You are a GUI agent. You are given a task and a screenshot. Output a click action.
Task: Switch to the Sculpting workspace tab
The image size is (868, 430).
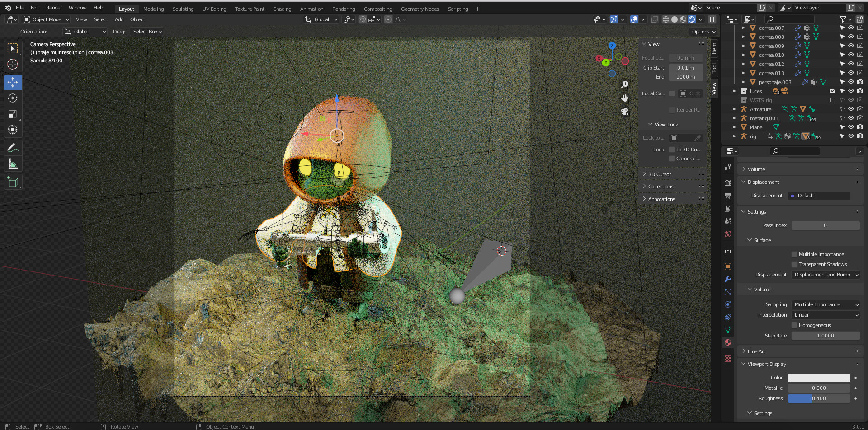point(183,9)
